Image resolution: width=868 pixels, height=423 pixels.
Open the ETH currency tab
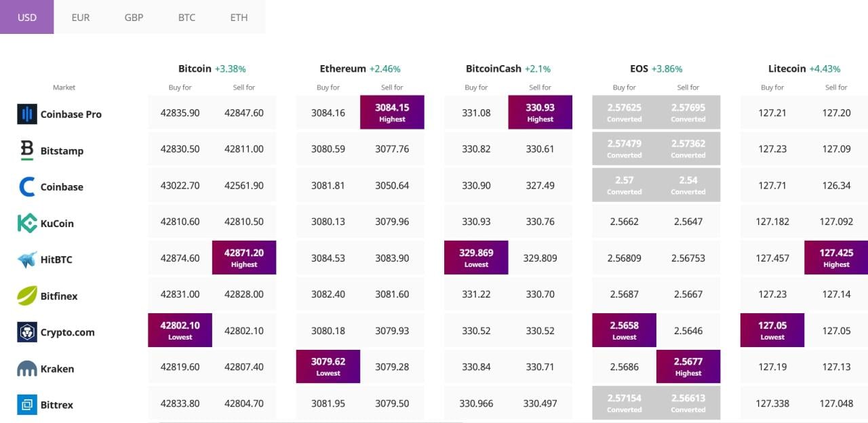(x=239, y=17)
